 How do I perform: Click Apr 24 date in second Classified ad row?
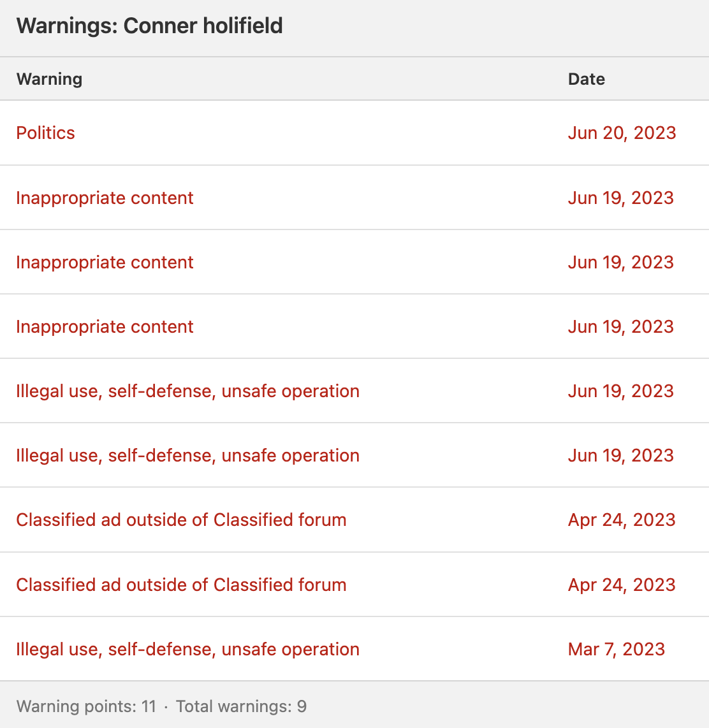(621, 585)
